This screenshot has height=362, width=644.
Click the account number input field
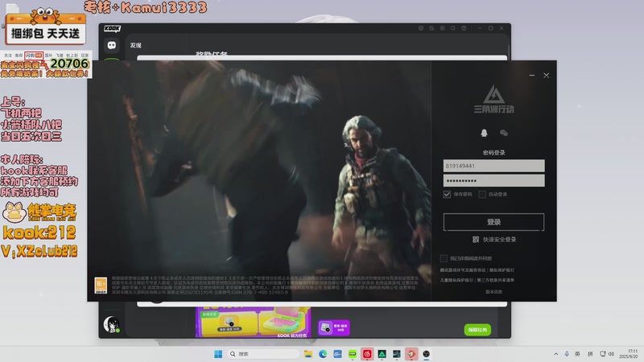(493, 166)
